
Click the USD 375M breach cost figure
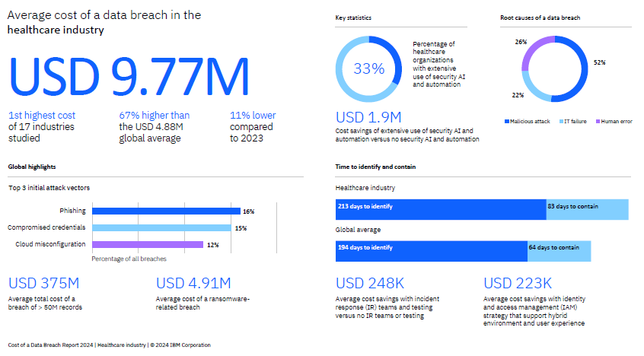click(x=43, y=283)
